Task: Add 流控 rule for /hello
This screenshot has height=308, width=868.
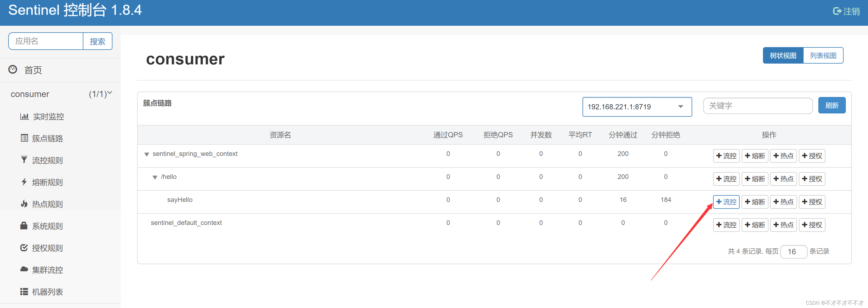Action: (726, 179)
